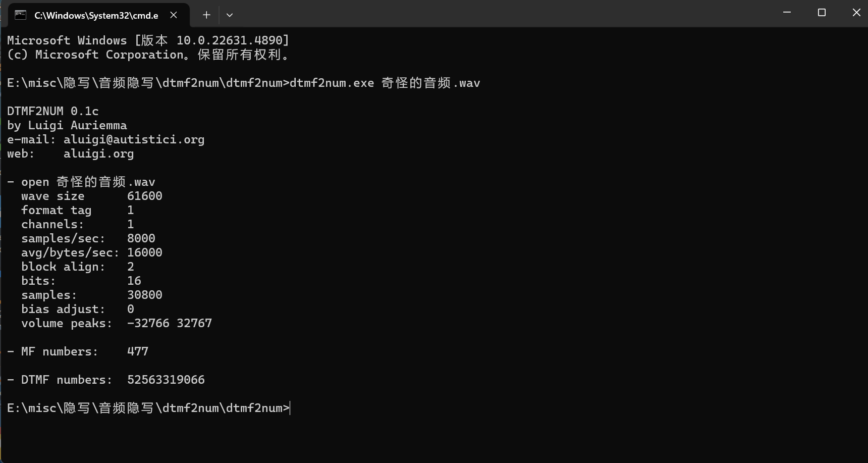Open a new terminal tab
The image size is (868, 463).
coord(206,15)
